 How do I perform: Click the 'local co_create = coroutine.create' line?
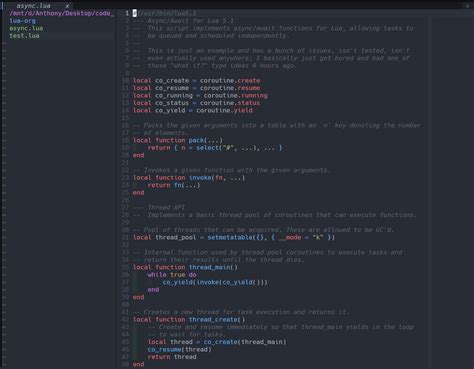click(196, 80)
